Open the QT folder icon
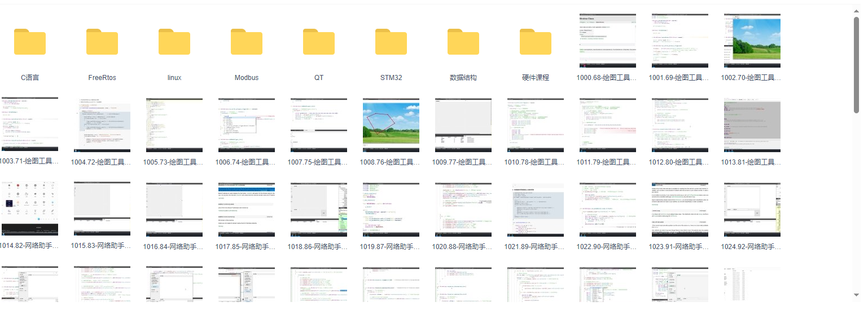This screenshot has height=315, width=868. coord(319,42)
